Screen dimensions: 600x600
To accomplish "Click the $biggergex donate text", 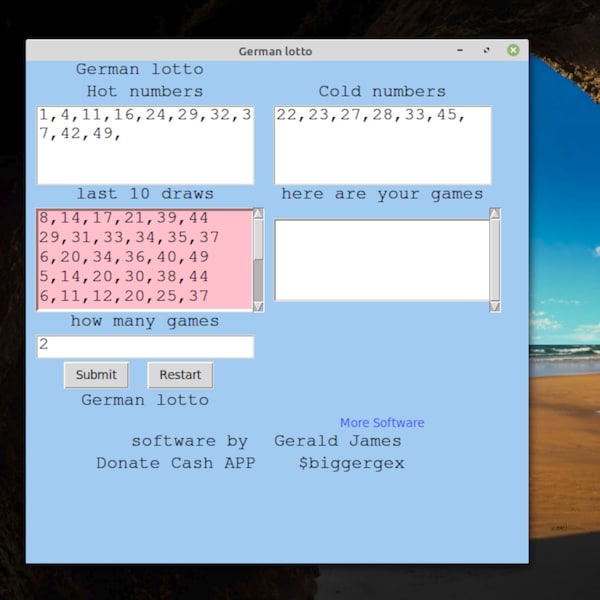I will tap(351, 463).
